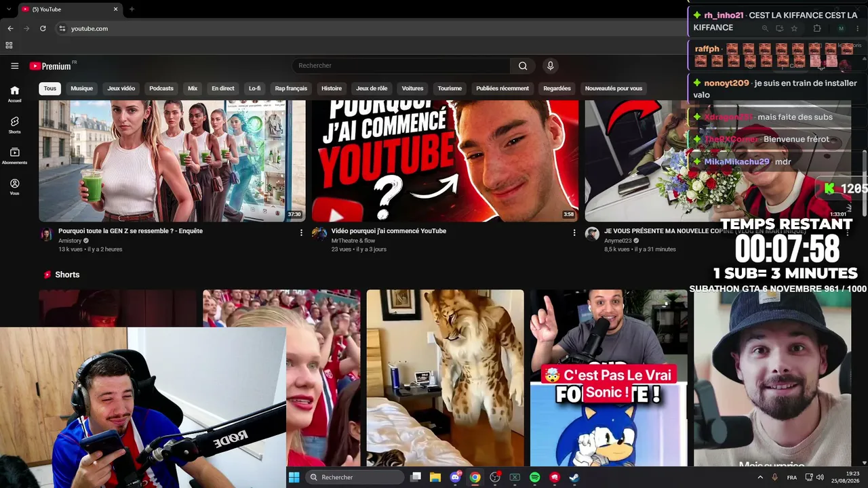Open the YouTube guide hamburger menu
Screen dimensions: 868x488
(x=14, y=66)
